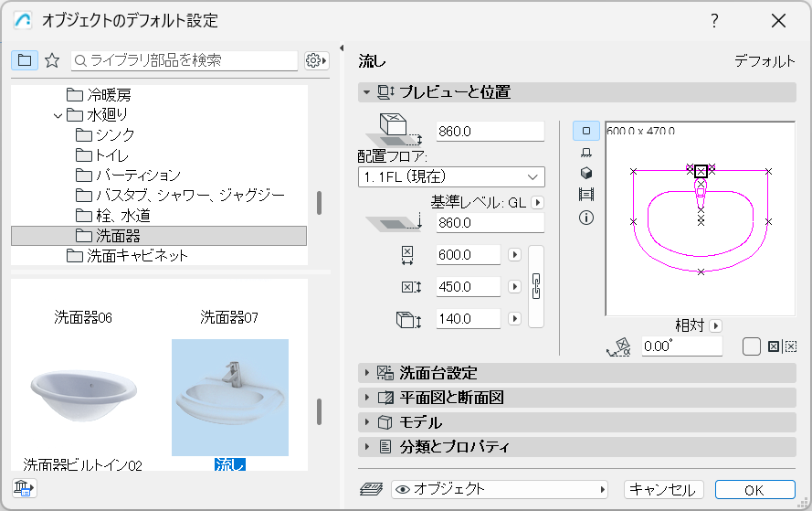Select the シンク folder
Viewport: 812px width, 511px height.
106,135
